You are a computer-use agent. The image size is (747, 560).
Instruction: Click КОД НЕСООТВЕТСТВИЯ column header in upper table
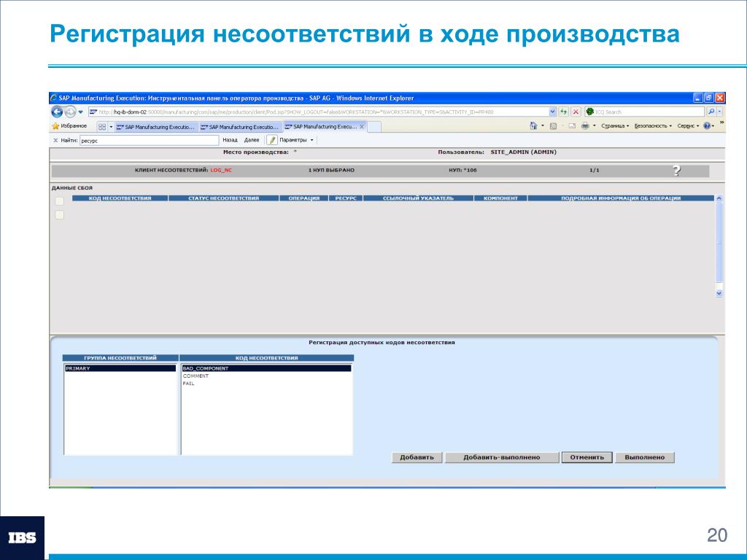click(x=120, y=198)
